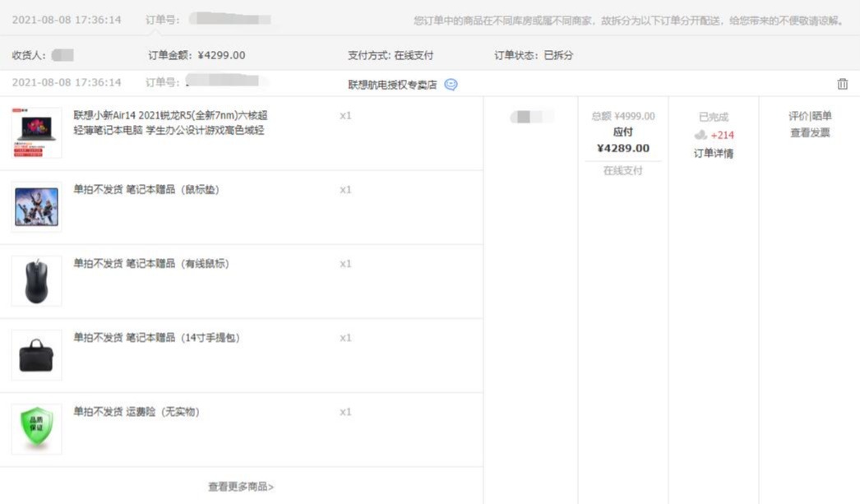Expand 查看更多商品 to show more items

[241, 487]
